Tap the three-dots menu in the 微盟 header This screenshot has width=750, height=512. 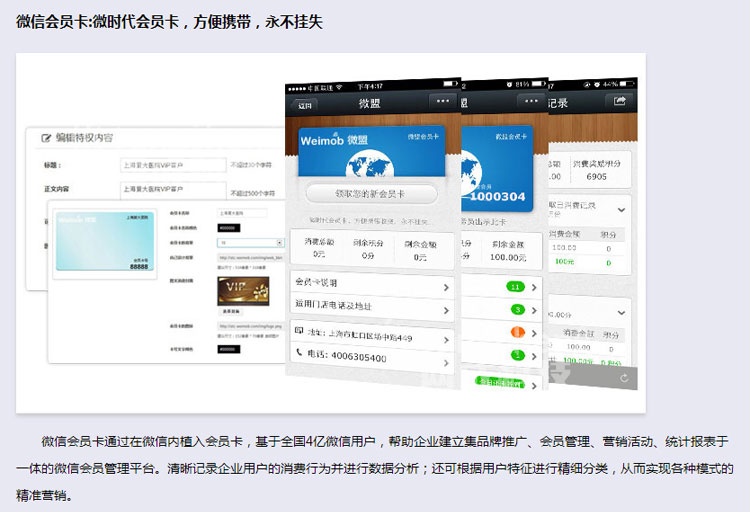click(442, 102)
